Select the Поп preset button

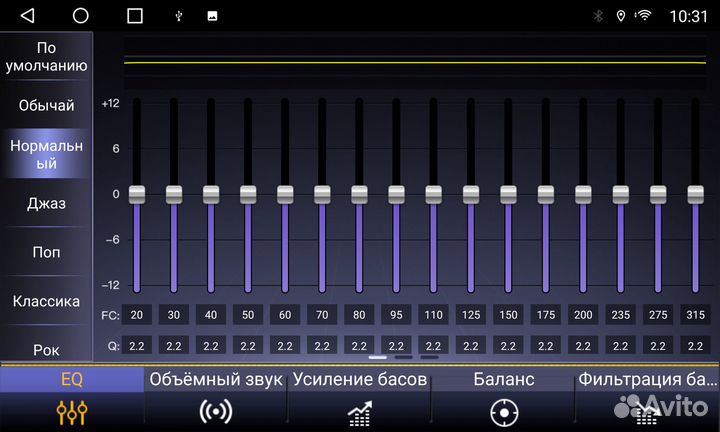click(46, 252)
